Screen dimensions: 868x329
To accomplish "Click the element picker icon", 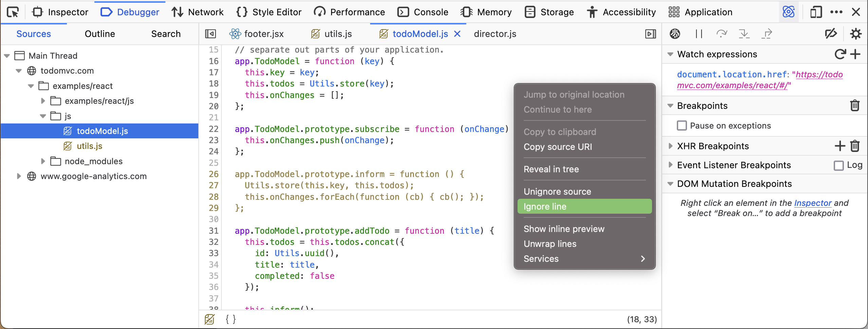I will click(13, 12).
